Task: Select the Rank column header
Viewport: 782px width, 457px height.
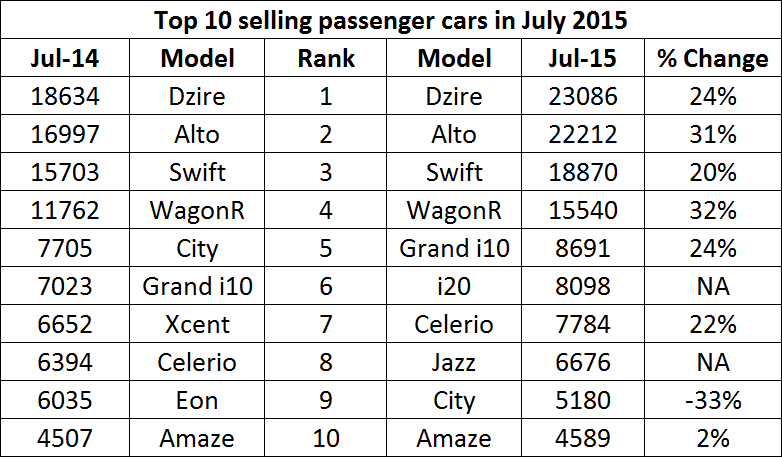Action: [326, 58]
